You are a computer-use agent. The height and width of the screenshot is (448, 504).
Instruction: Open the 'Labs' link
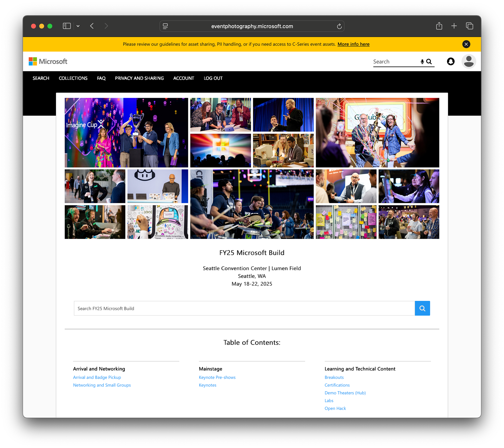tap(329, 401)
